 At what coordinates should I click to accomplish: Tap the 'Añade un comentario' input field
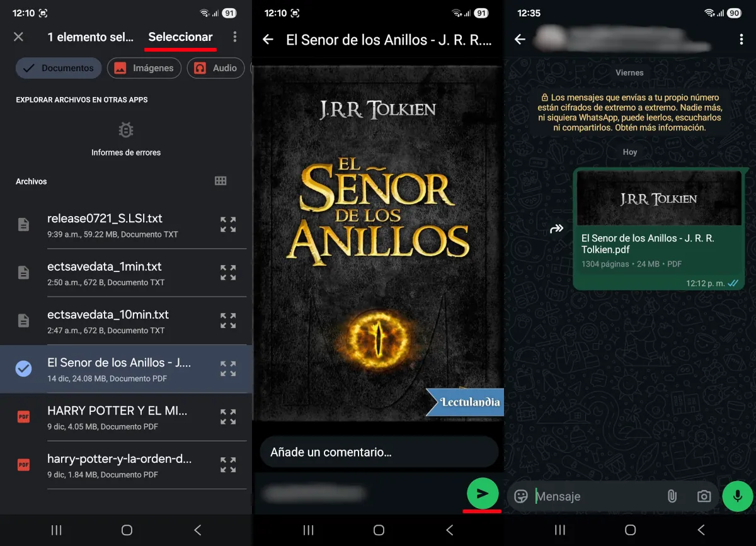click(378, 452)
